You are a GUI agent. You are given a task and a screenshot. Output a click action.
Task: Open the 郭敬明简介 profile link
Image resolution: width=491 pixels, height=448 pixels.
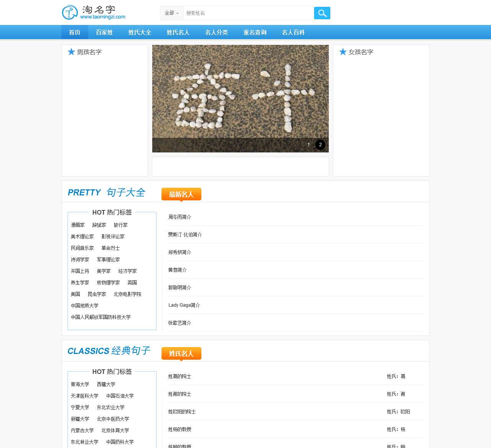pyautogui.click(x=180, y=288)
